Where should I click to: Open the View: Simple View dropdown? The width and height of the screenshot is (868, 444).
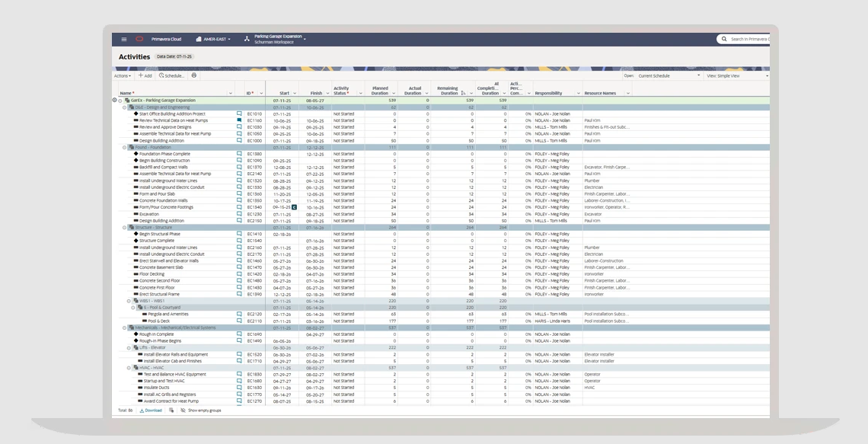[x=737, y=75]
